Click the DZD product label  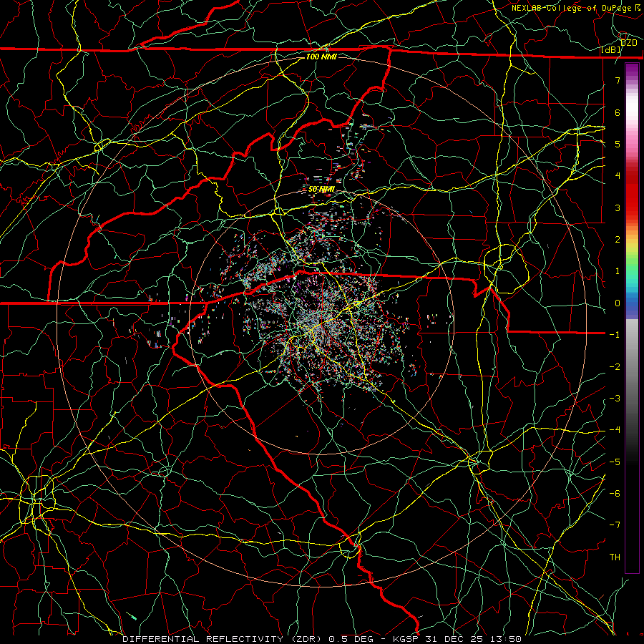click(628, 43)
